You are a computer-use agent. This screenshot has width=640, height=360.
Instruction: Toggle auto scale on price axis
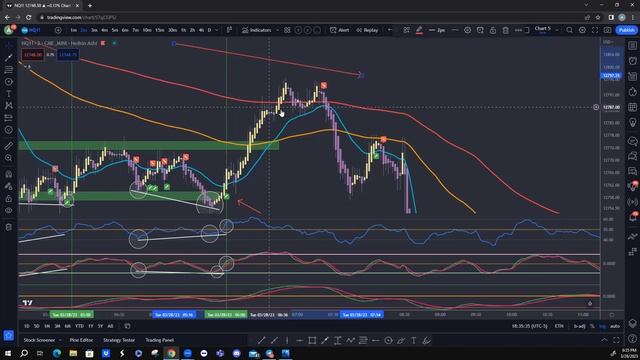[x=615, y=326]
